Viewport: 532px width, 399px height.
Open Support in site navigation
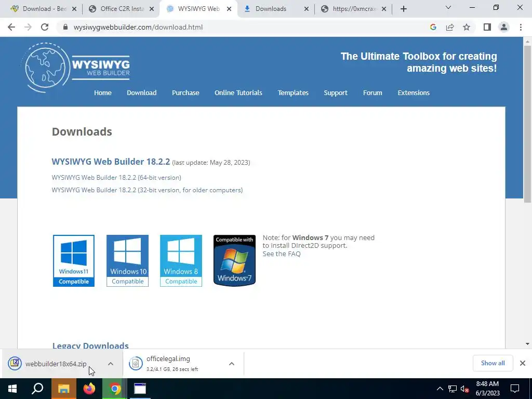tap(336, 92)
